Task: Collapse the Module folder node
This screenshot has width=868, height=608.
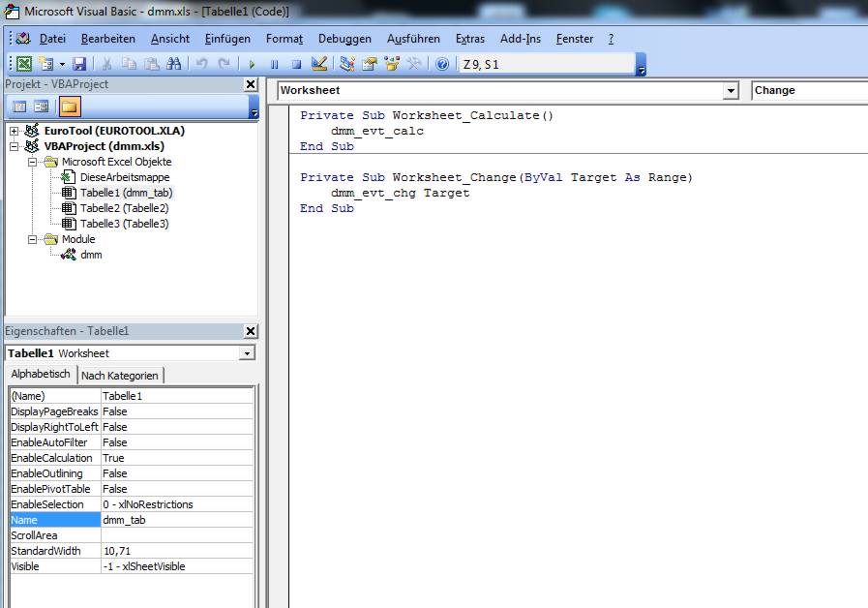Action: (33, 240)
